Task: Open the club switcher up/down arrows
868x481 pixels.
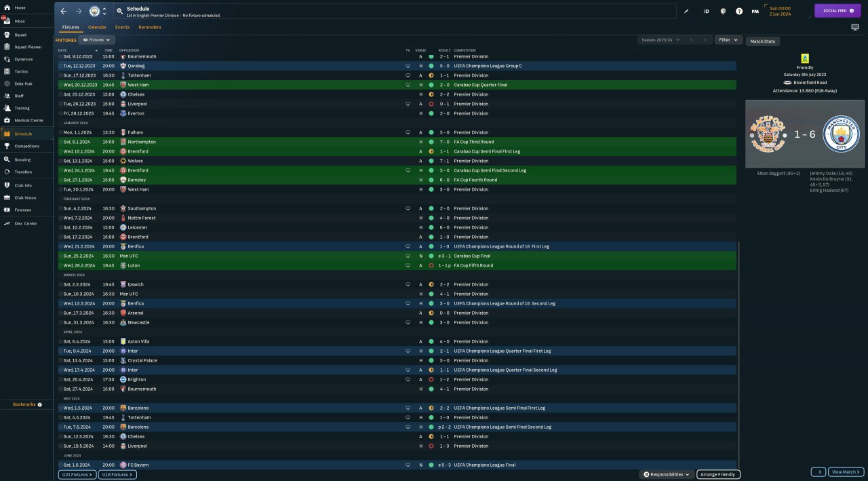Action: 104,12
